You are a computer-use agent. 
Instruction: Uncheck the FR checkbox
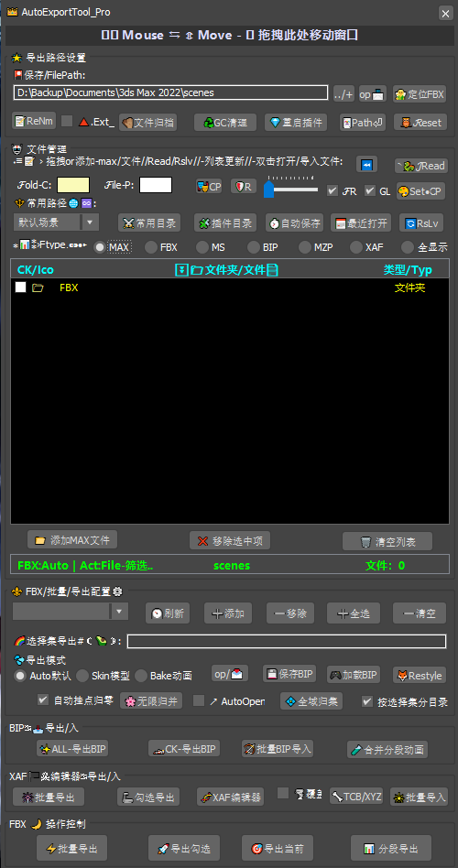point(333,190)
